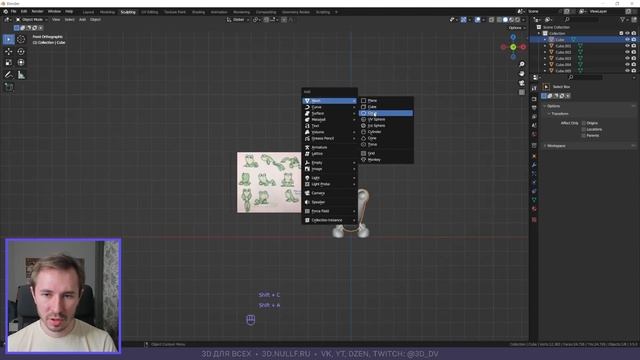
Task: Add Camera from Add menu
Action: click(x=329, y=193)
